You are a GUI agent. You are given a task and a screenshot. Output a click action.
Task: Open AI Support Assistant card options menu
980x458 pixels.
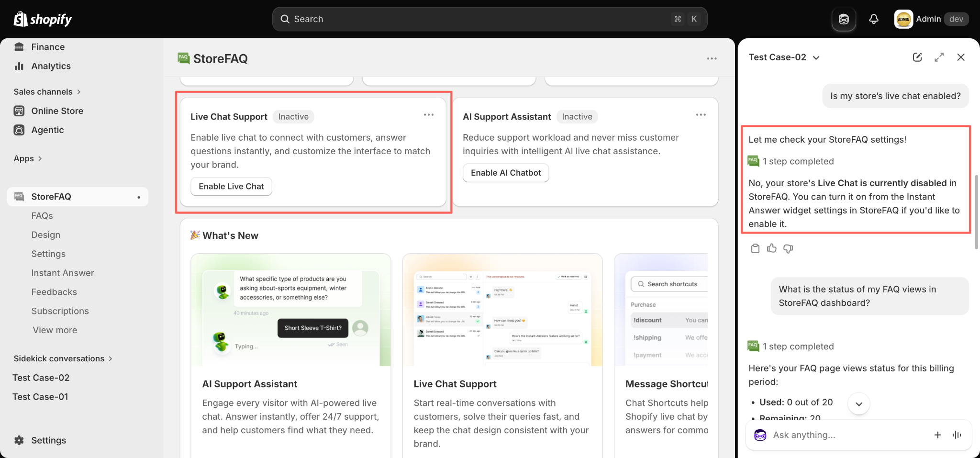pos(701,115)
